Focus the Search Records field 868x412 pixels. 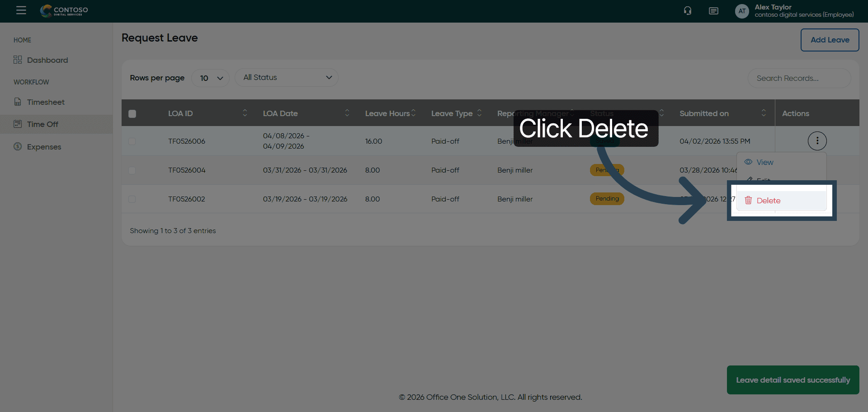click(x=799, y=78)
